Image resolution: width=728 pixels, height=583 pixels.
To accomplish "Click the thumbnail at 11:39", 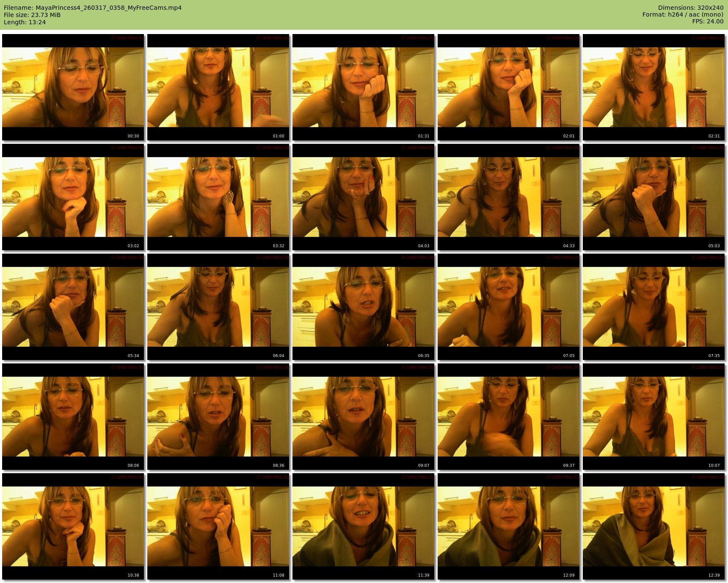I will (x=363, y=526).
